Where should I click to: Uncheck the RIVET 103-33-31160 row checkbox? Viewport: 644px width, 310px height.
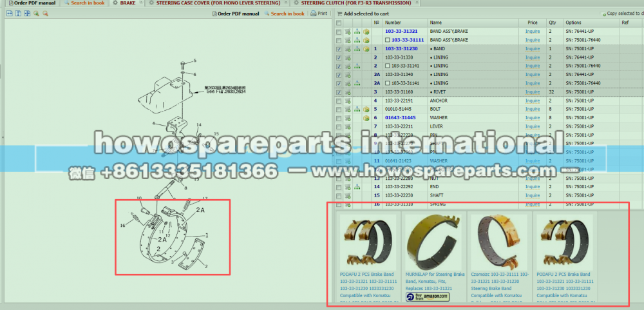click(339, 92)
